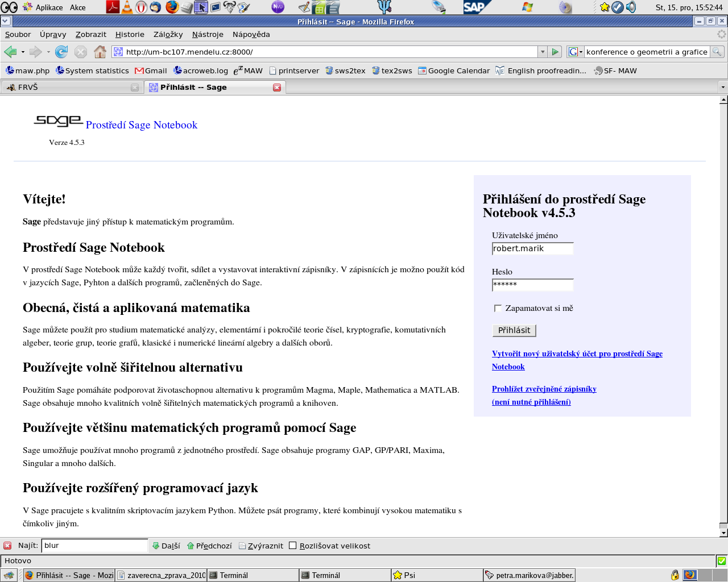
Task: Close the find bar with red X
Action: pos(7,546)
